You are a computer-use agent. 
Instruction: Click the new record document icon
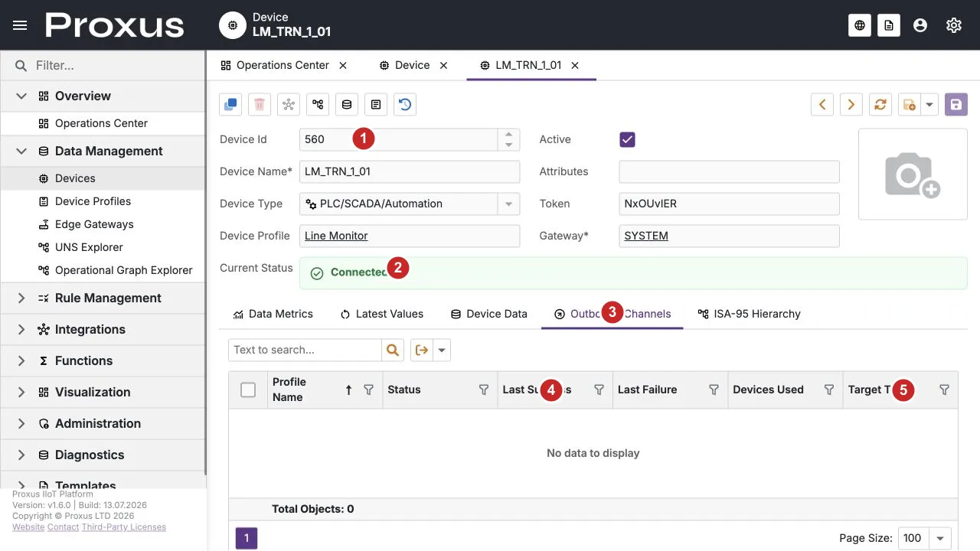pyautogui.click(x=909, y=104)
